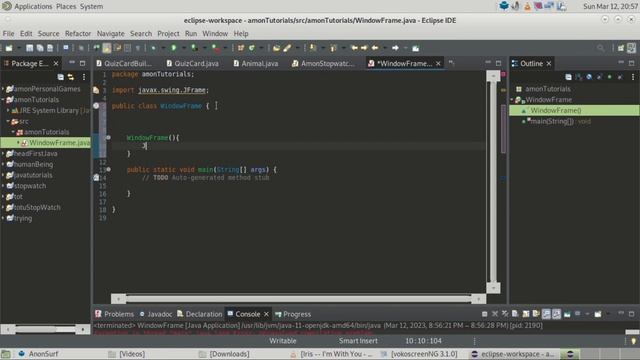This screenshot has height=360, width=640.
Task: Click the editor vertical scrollbar
Action: (493, 182)
